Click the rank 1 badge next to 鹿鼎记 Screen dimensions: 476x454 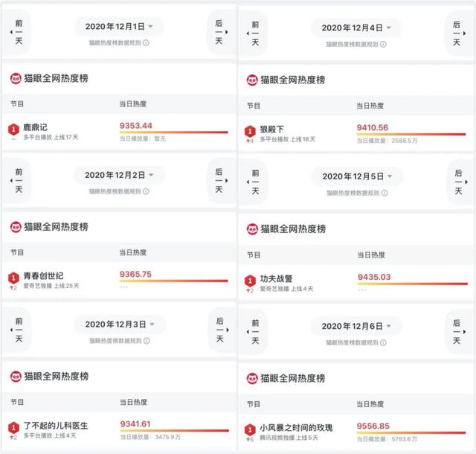(x=13, y=130)
